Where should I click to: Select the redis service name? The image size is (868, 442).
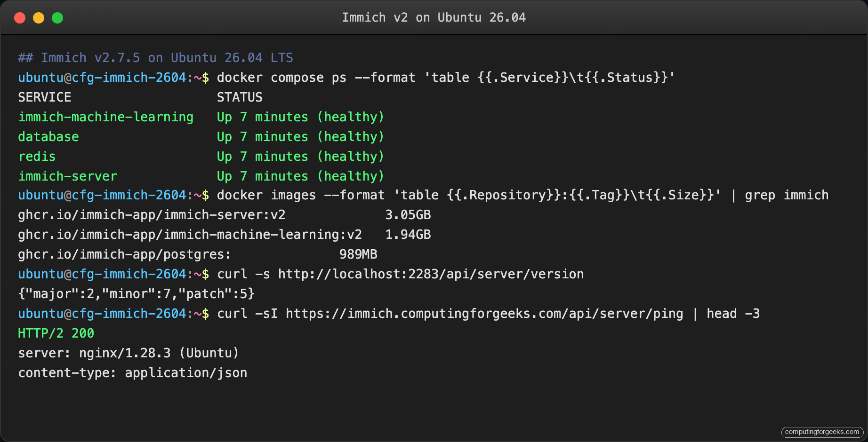(36, 156)
